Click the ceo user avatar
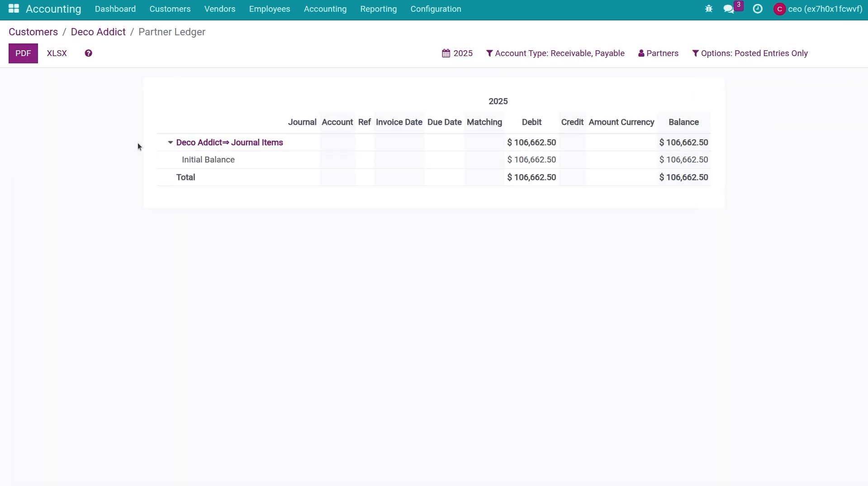Viewport: 868px width, 486px height. (781, 9)
